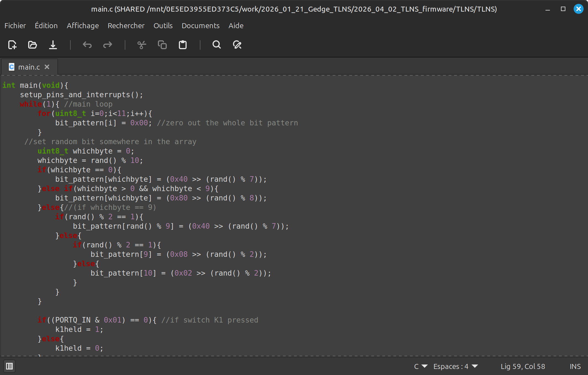Image resolution: width=588 pixels, height=375 pixels.
Task: Click the C file icon on tab
Action: click(x=12, y=67)
